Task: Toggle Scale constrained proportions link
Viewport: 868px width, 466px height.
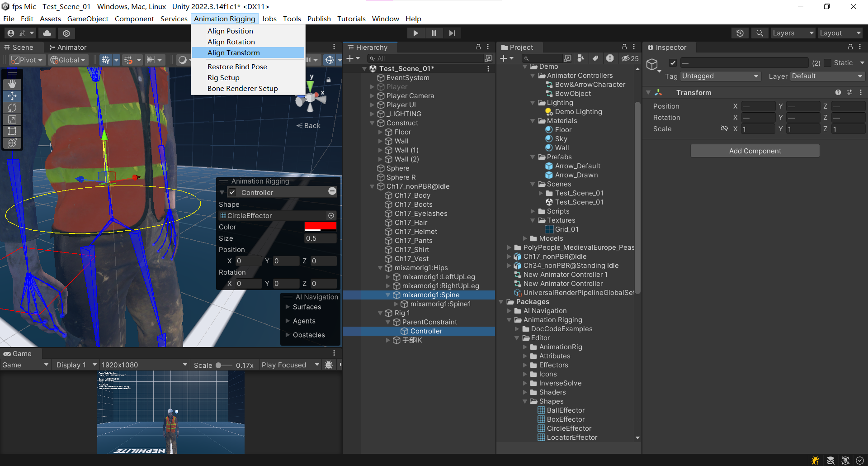Action: (724, 128)
